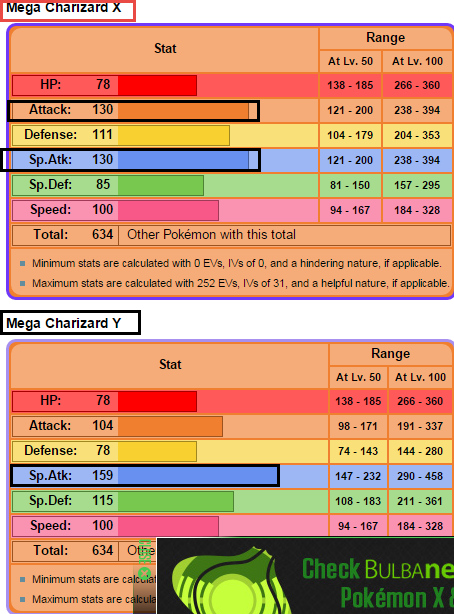
Task: Click the maximum stats bullet in Charizard X notes
Action: [x=23, y=283]
